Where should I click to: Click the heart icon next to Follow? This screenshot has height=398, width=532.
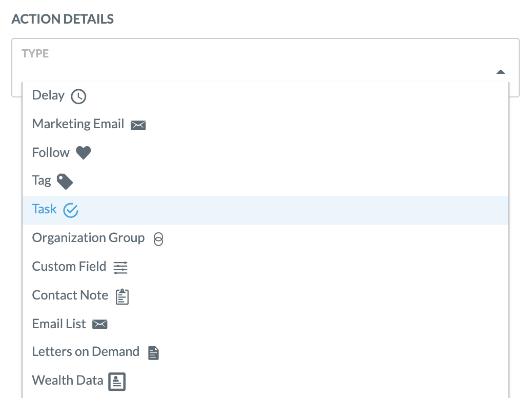click(83, 153)
